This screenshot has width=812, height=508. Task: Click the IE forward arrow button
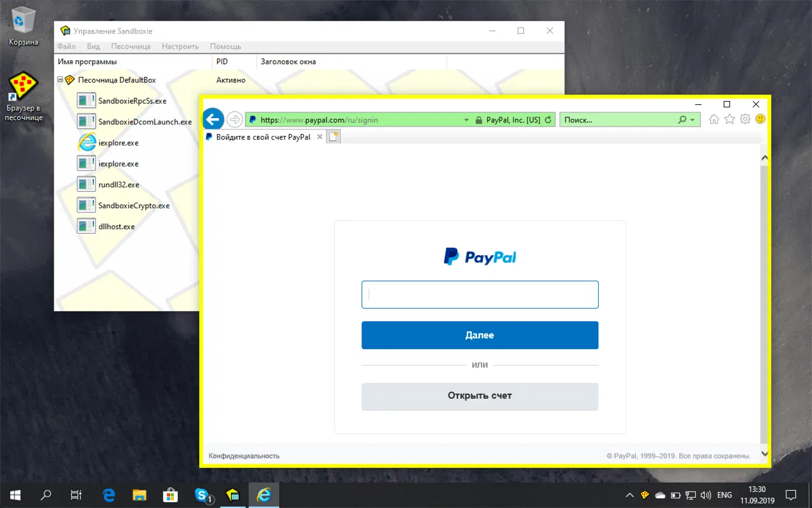click(x=235, y=119)
